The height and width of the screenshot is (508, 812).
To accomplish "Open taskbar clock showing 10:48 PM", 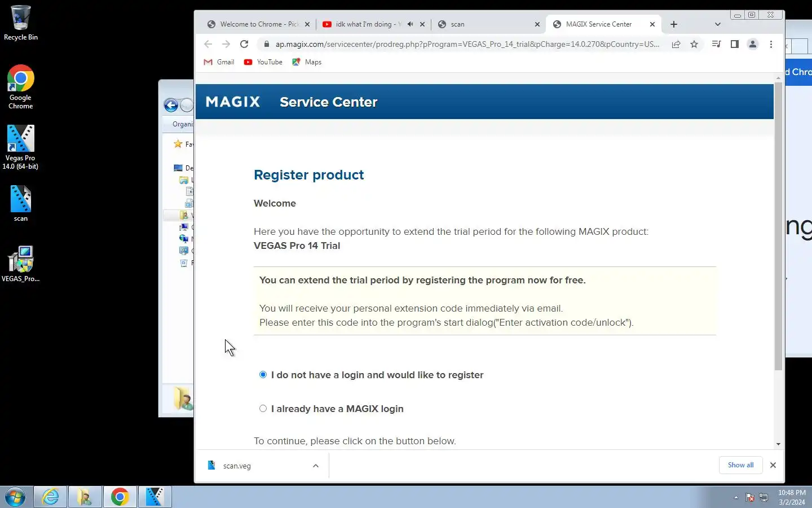I will (x=792, y=497).
